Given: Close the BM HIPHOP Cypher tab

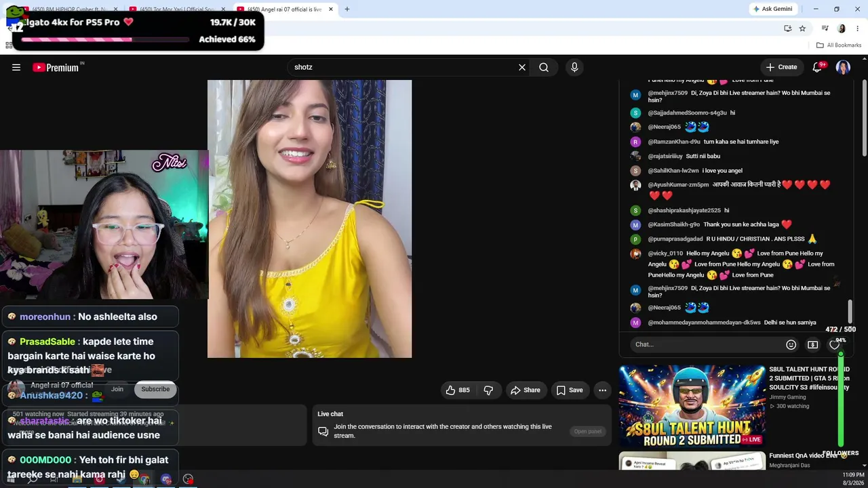Looking at the screenshot, I should [116, 9].
